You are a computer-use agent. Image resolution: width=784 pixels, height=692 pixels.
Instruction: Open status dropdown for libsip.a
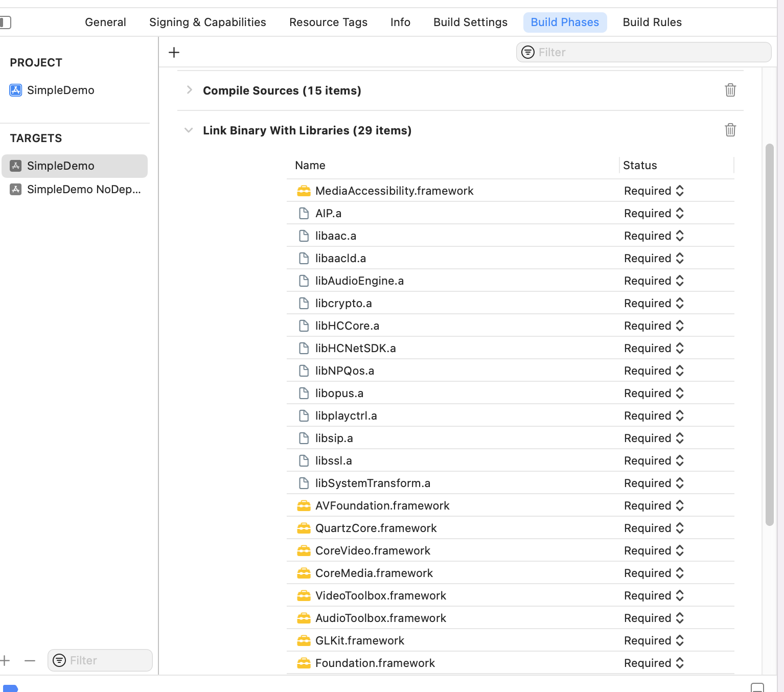click(654, 438)
